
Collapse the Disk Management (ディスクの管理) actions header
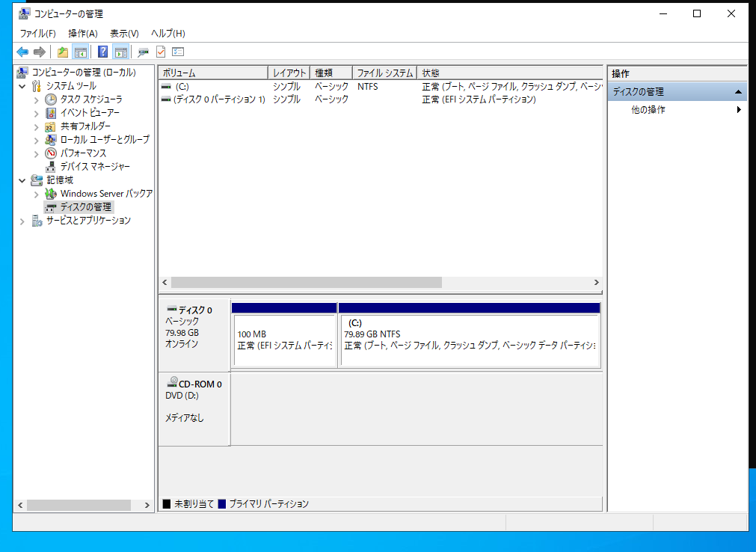pos(738,92)
